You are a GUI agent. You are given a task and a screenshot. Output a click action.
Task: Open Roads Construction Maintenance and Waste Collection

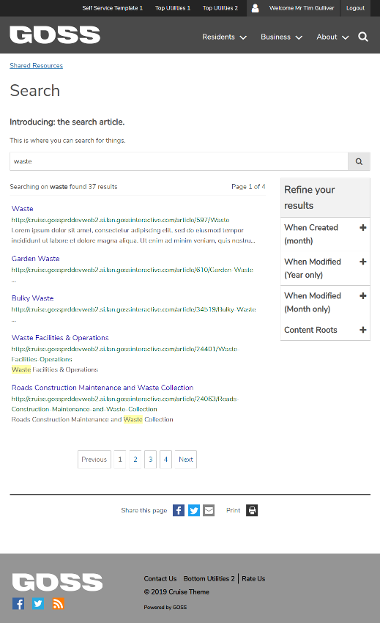click(102, 388)
